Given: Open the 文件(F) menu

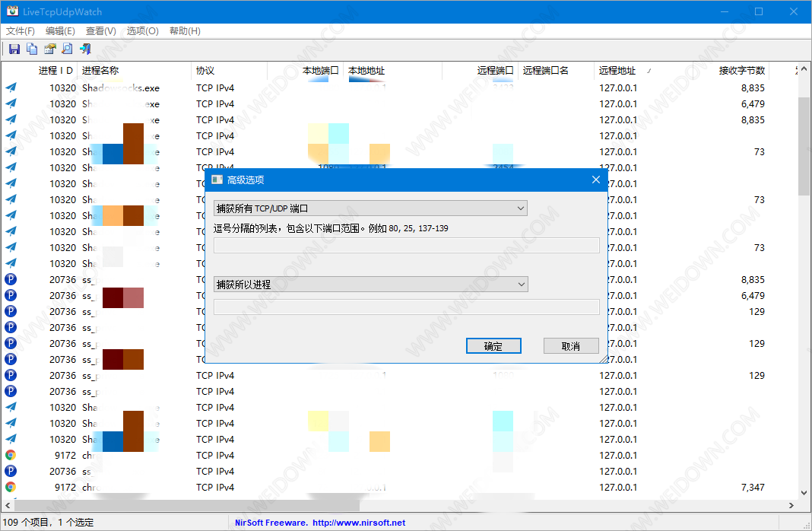Looking at the screenshot, I should [x=21, y=31].
